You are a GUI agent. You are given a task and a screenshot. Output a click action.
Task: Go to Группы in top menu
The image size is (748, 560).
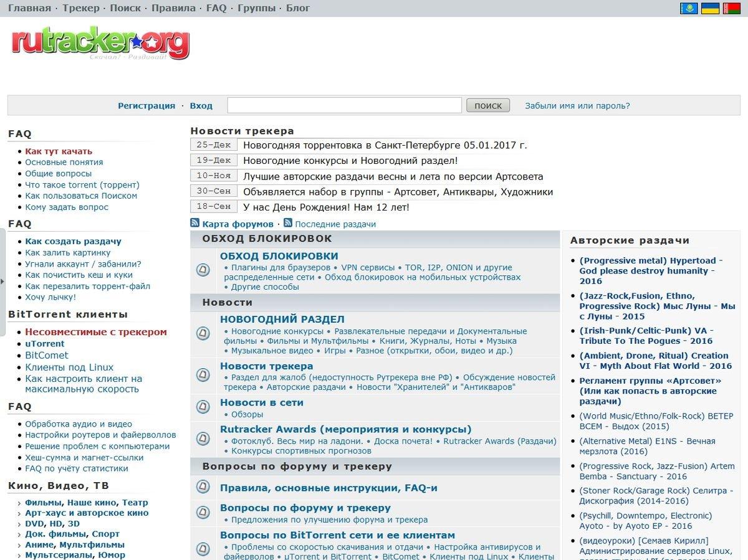[x=256, y=8]
